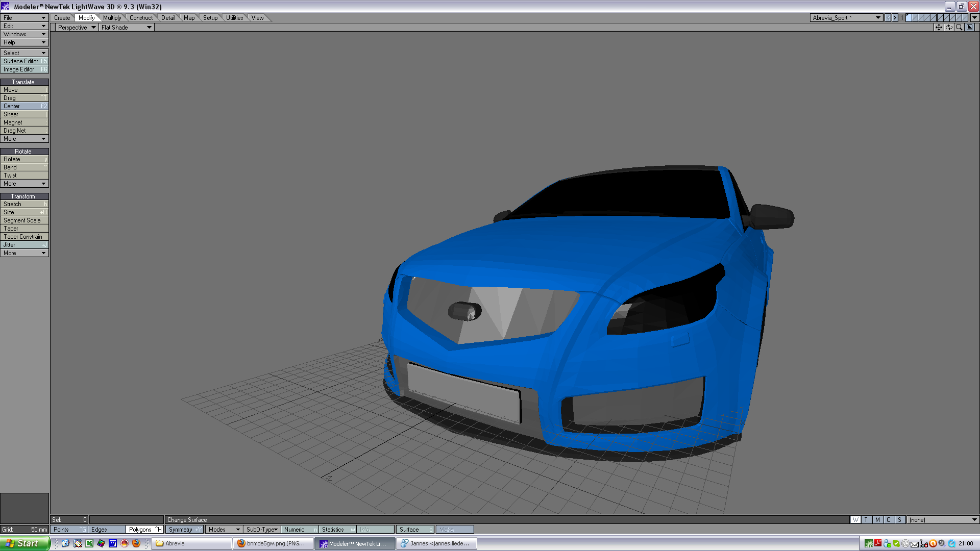Open the Abrevia_Sport object dropdown

tap(846, 17)
